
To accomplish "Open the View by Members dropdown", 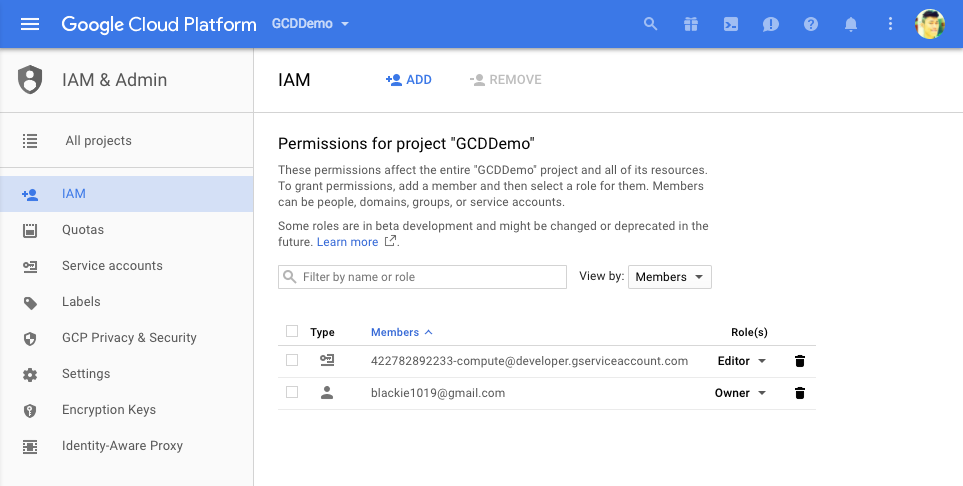I will [669, 277].
